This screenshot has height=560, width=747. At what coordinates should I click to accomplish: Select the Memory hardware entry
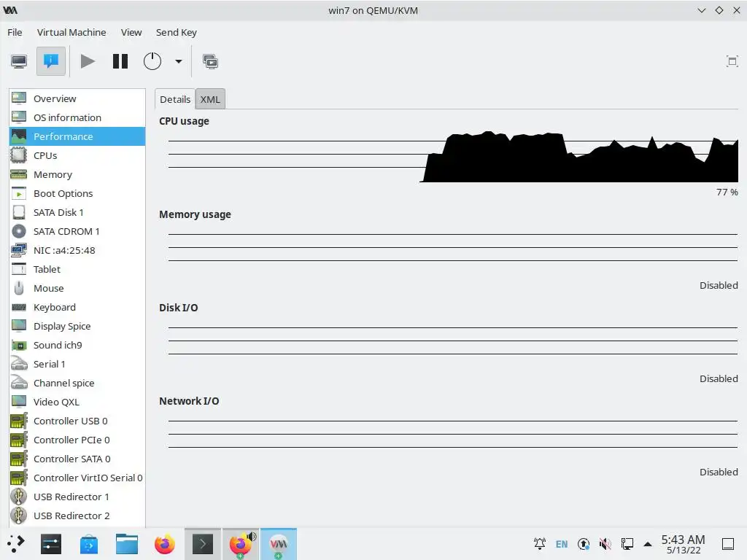pos(77,175)
